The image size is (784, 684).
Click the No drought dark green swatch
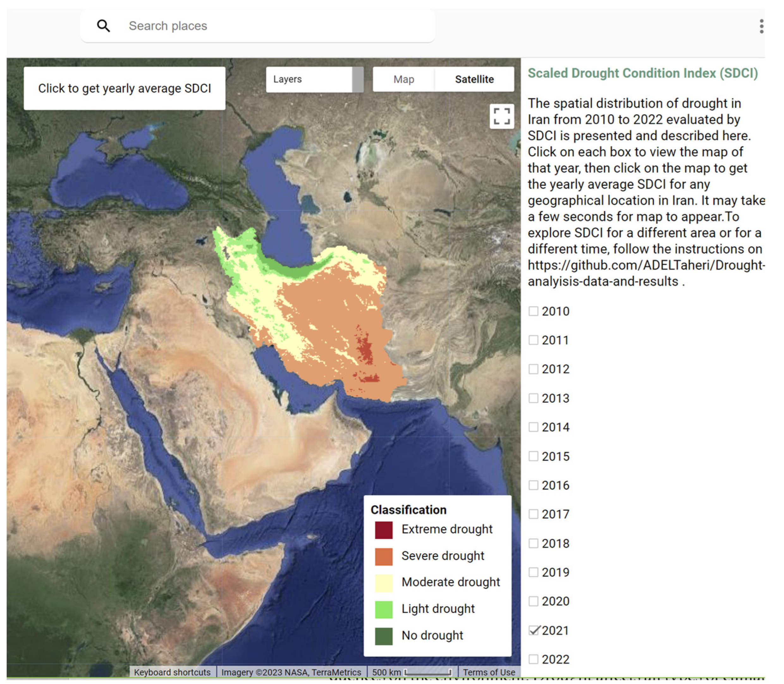383,636
